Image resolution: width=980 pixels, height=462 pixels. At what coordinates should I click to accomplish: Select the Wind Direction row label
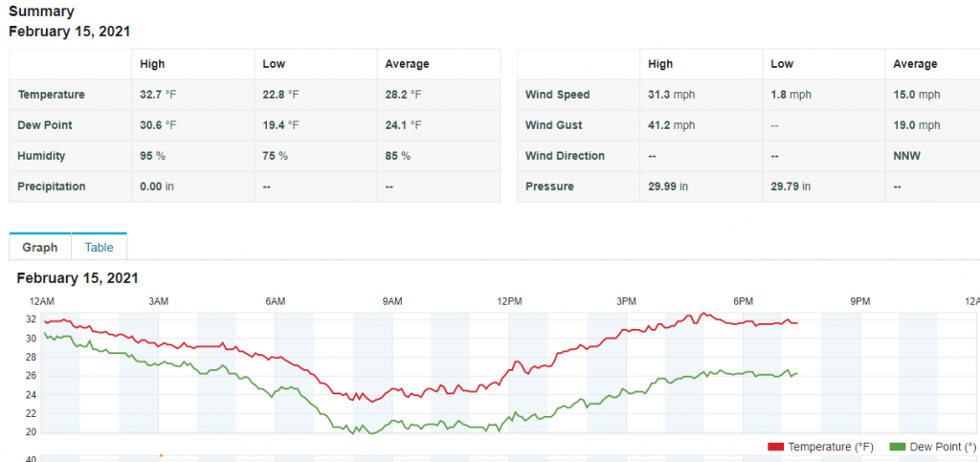[566, 156]
